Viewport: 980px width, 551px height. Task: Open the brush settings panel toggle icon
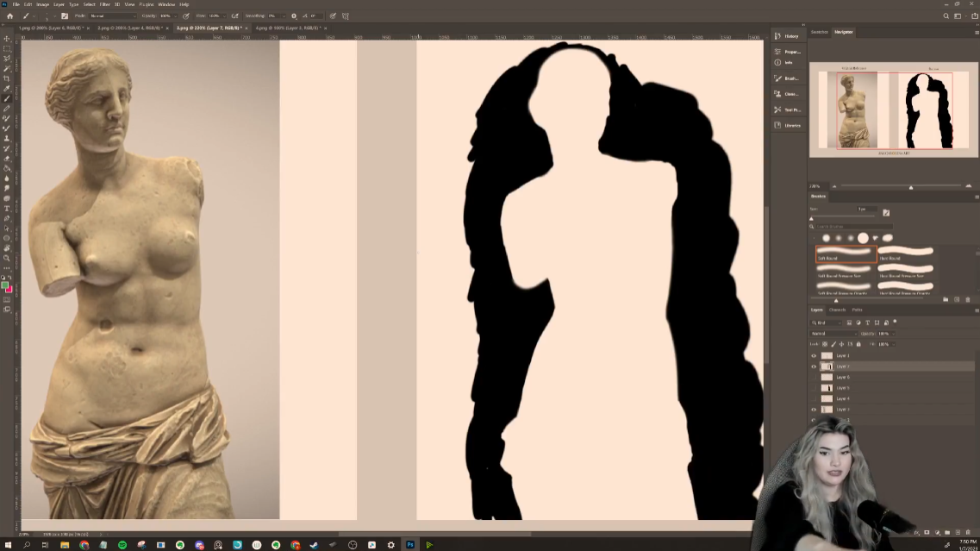coord(65,16)
